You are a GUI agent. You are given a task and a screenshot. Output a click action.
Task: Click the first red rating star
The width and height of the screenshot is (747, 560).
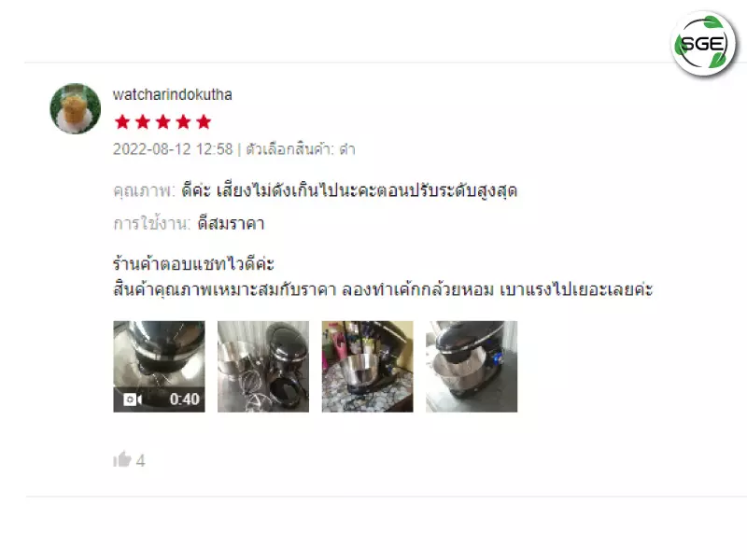122,122
